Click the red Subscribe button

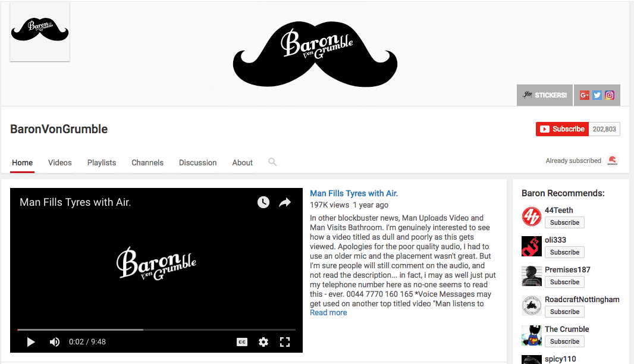click(x=562, y=129)
